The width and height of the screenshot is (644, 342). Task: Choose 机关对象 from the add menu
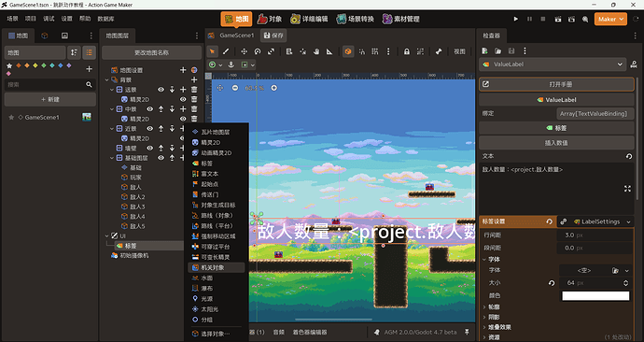tap(217, 267)
